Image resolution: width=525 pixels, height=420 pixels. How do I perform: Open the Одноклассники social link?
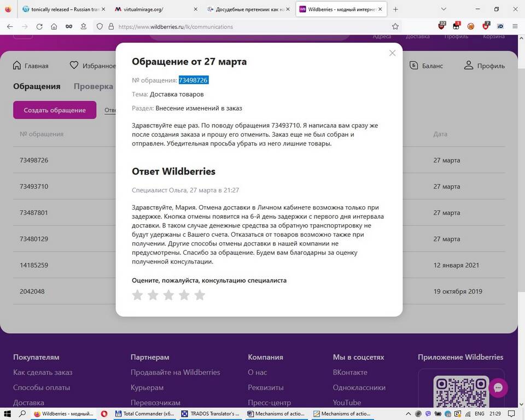pos(359,388)
